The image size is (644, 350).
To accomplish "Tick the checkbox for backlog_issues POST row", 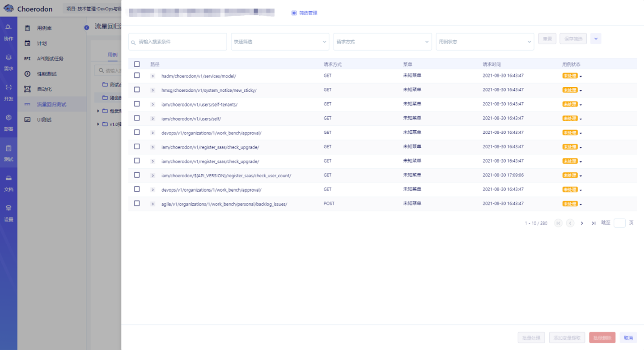I will pos(137,204).
